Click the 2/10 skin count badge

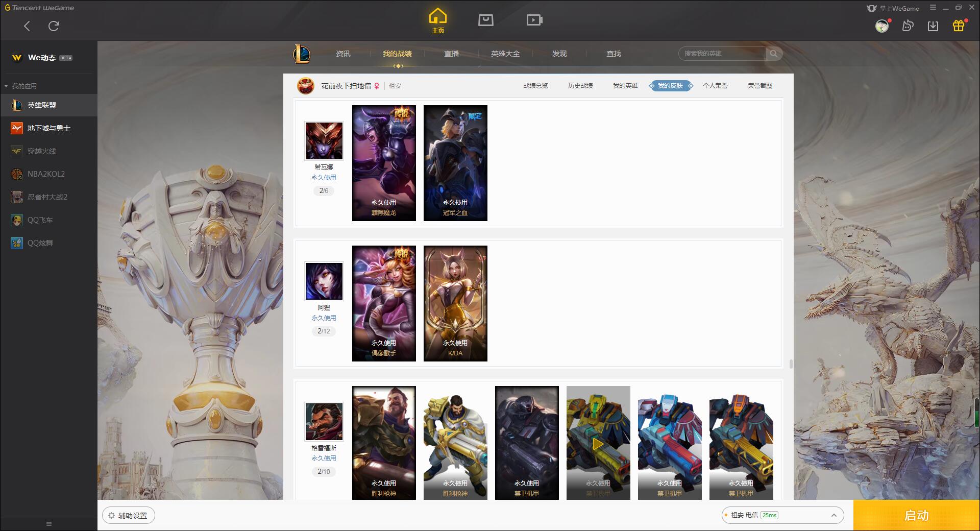point(324,472)
